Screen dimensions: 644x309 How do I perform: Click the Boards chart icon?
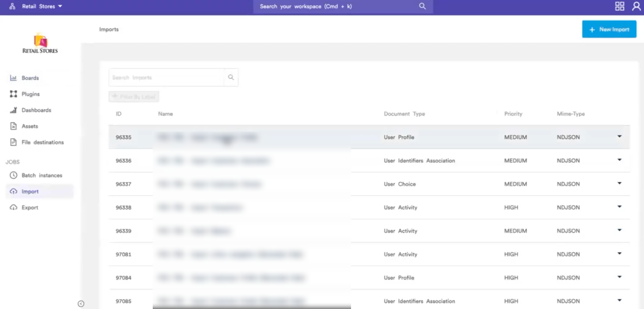point(13,78)
